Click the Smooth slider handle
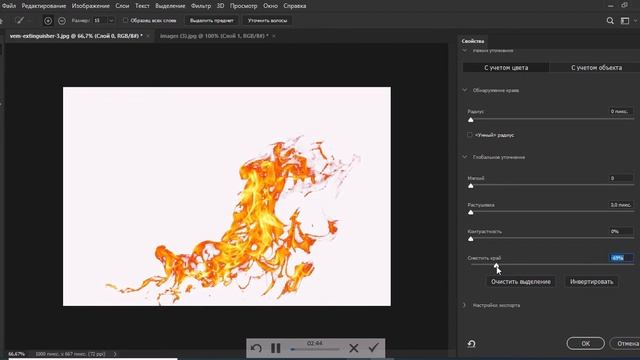The image size is (640, 360). tap(471, 186)
